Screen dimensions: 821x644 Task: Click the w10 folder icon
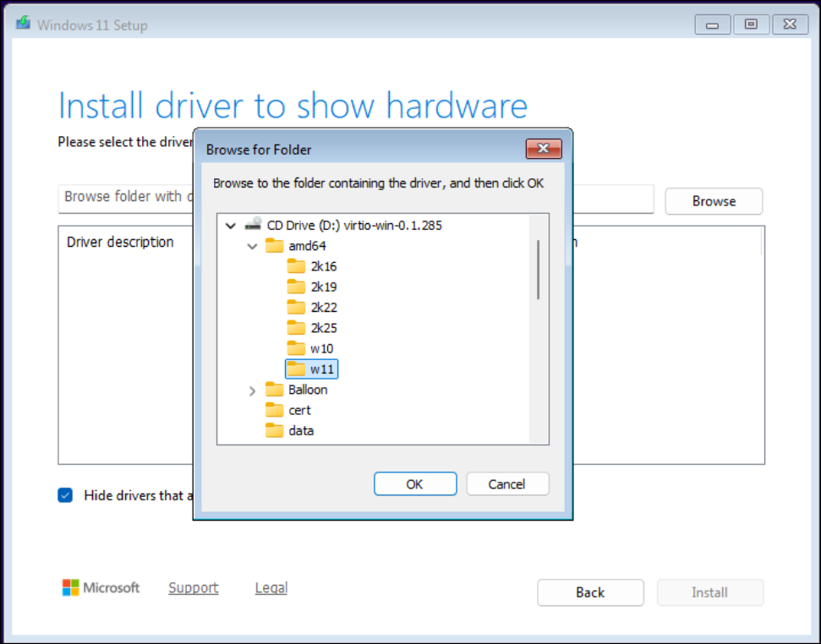pos(296,348)
